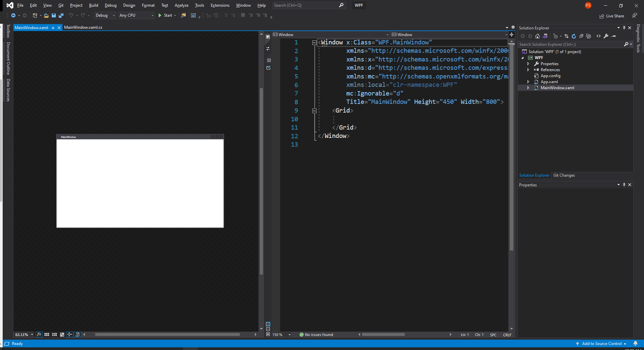Open the Toolbox side panel
The width and height of the screenshot is (644, 350).
click(8, 31)
